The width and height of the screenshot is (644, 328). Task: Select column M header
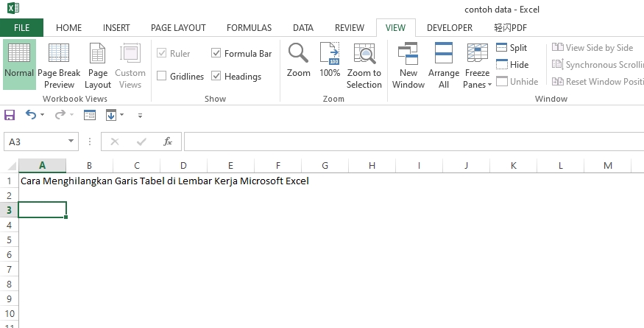(608, 165)
